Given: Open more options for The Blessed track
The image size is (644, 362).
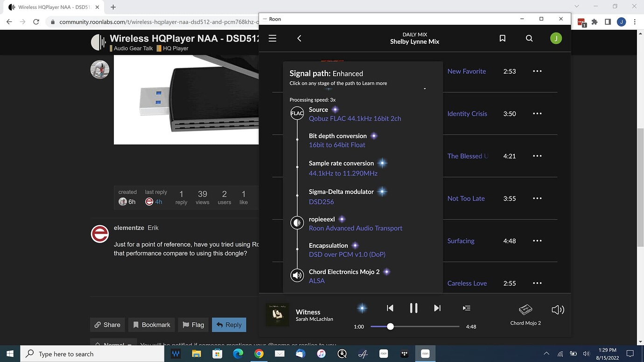Looking at the screenshot, I should tap(537, 156).
